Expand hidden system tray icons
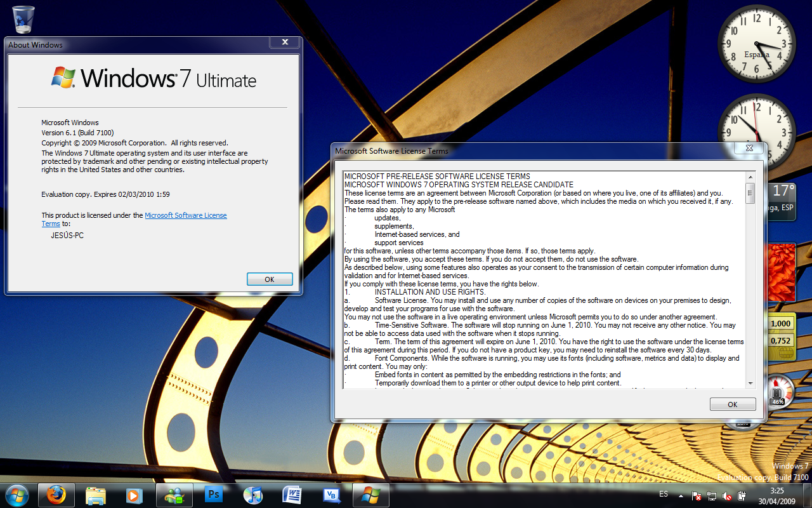The width and height of the screenshot is (812, 508). pos(681,496)
